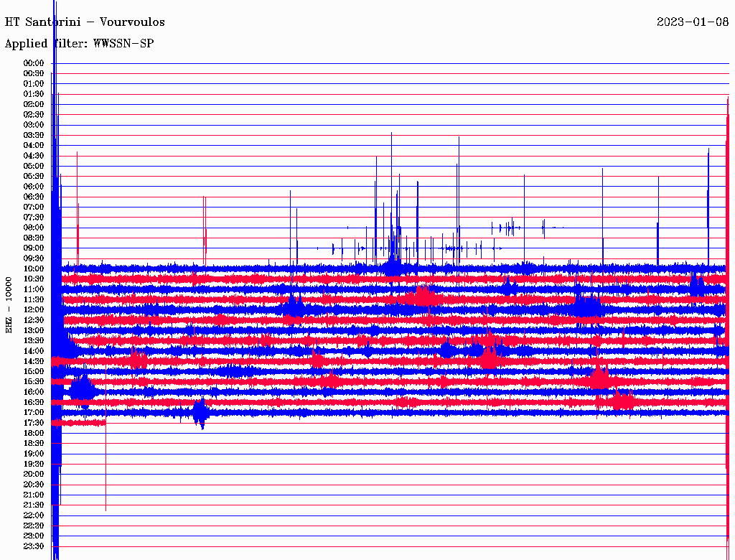Click the EHZ – 10000 axis label
735x560 pixels.
click(9, 305)
